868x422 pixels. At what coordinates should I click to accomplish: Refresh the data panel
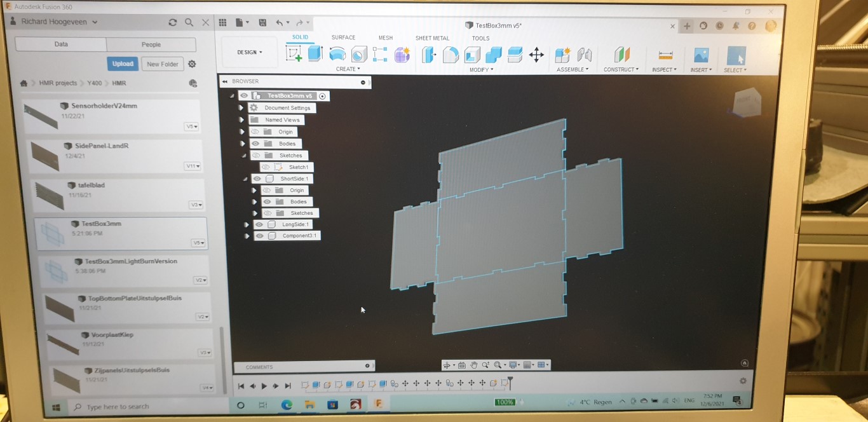point(172,22)
